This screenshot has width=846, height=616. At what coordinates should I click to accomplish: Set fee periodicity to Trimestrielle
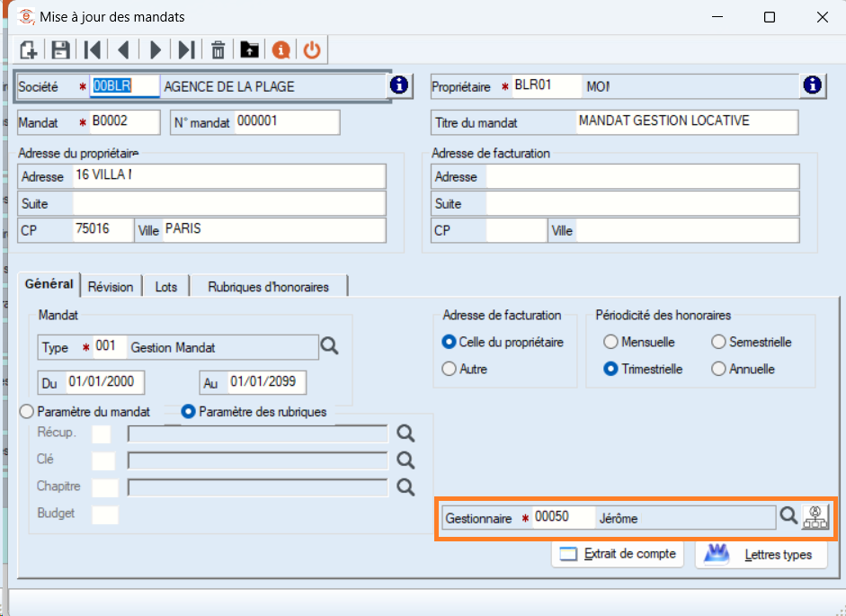click(643, 370)
